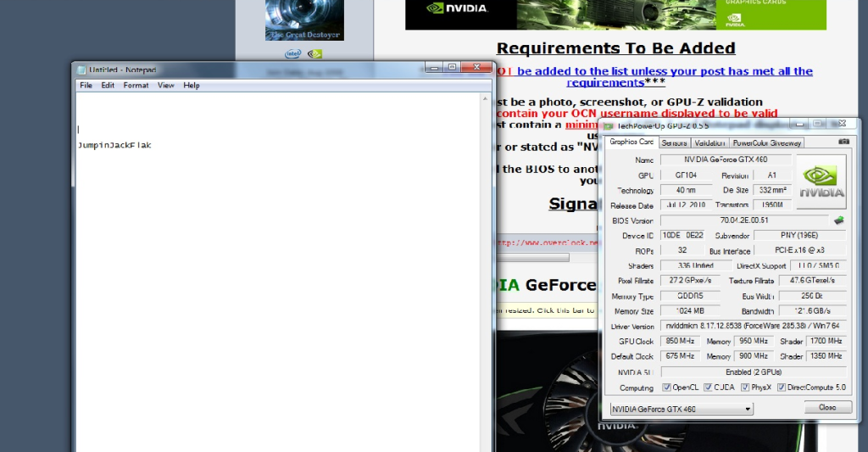This screenshot has width=868, height=452.
Task: Click the Notepad scrollbar up arrow
Action: [x=486, y=98]
